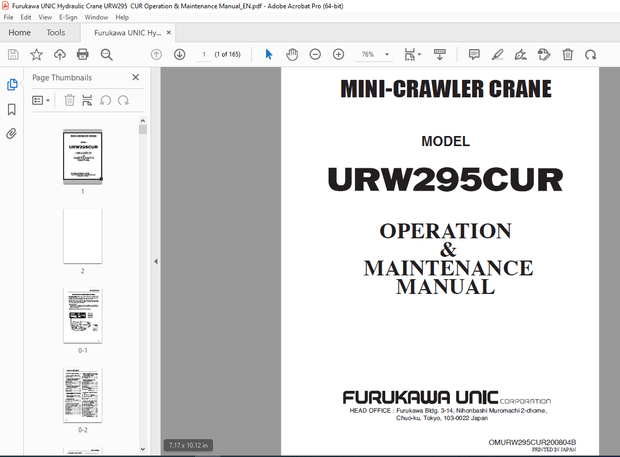This screenshot has width=620, height=457.
Task: Close the Page Thumbnails panel
Action: point(136,77)
